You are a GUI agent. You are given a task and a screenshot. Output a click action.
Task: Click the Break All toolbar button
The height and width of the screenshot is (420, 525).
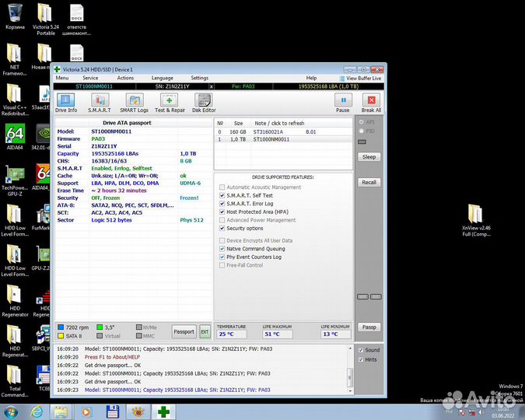371,103
